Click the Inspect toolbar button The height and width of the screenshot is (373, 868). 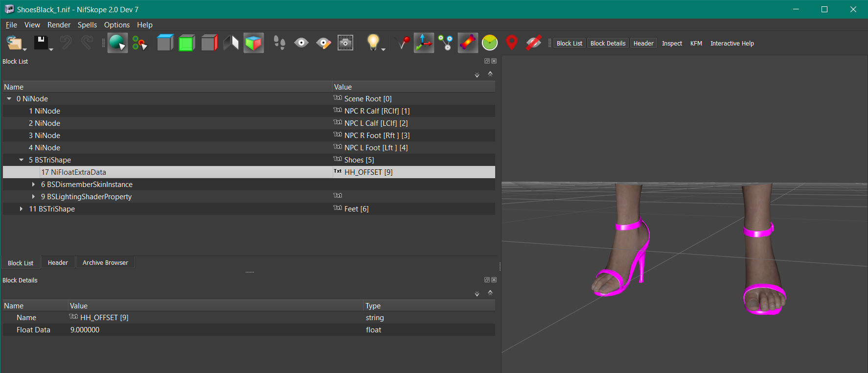point(672,44)
